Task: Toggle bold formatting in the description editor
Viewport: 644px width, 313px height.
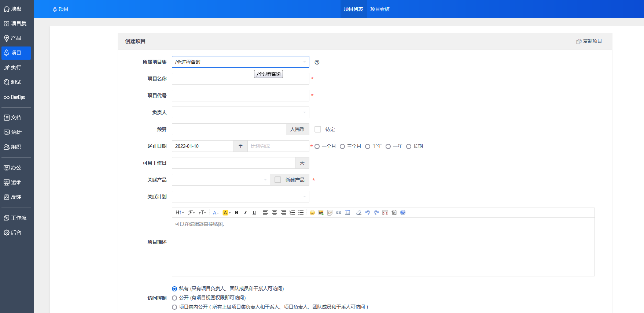Action: pos(236,213)
